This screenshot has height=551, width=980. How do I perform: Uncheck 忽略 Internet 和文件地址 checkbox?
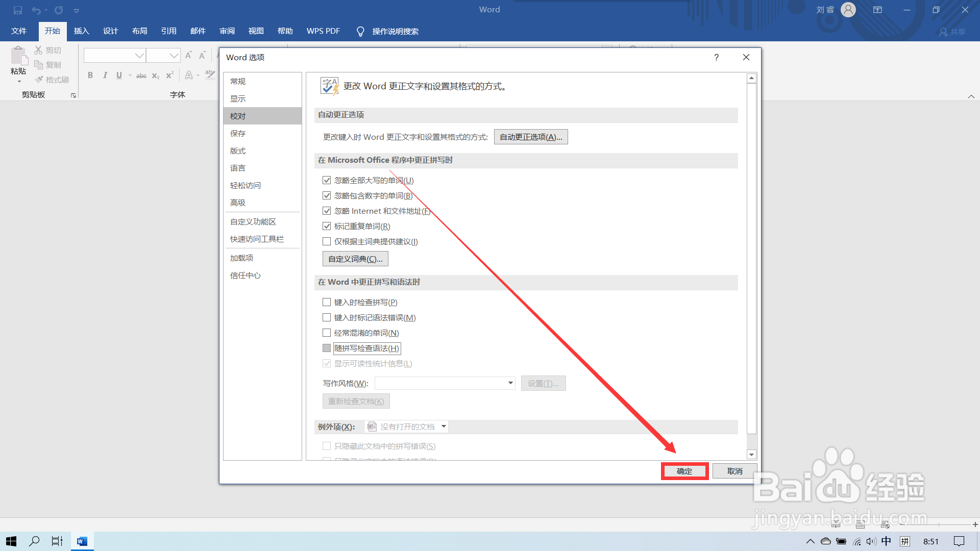[x=327, y=211]
